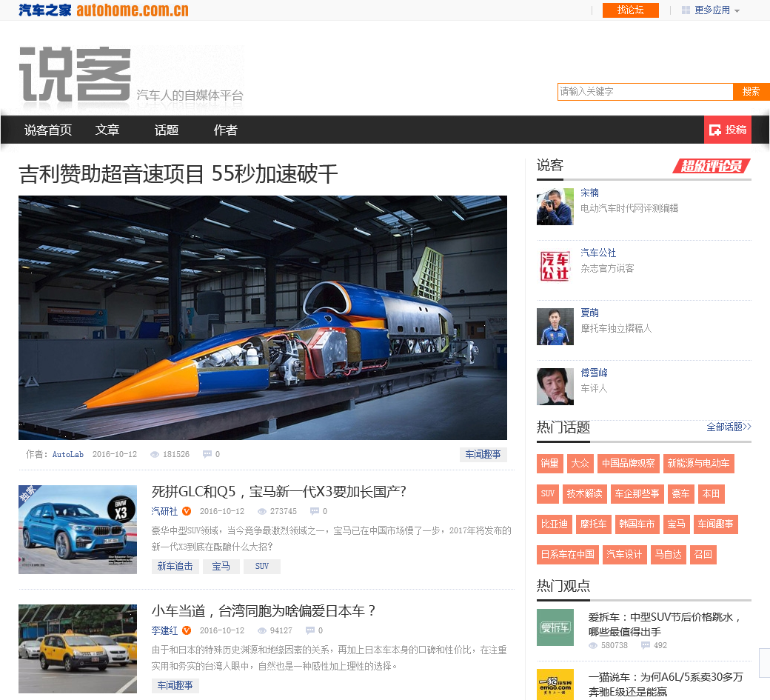Open 小车当道 article title
The image size is (770, 700).
coord(264,611)
